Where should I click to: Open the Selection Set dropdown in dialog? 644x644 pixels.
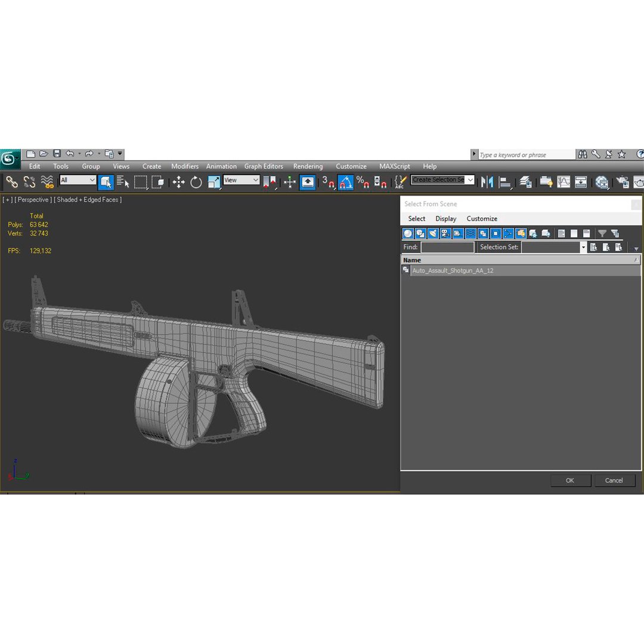[x=583, y=247]
